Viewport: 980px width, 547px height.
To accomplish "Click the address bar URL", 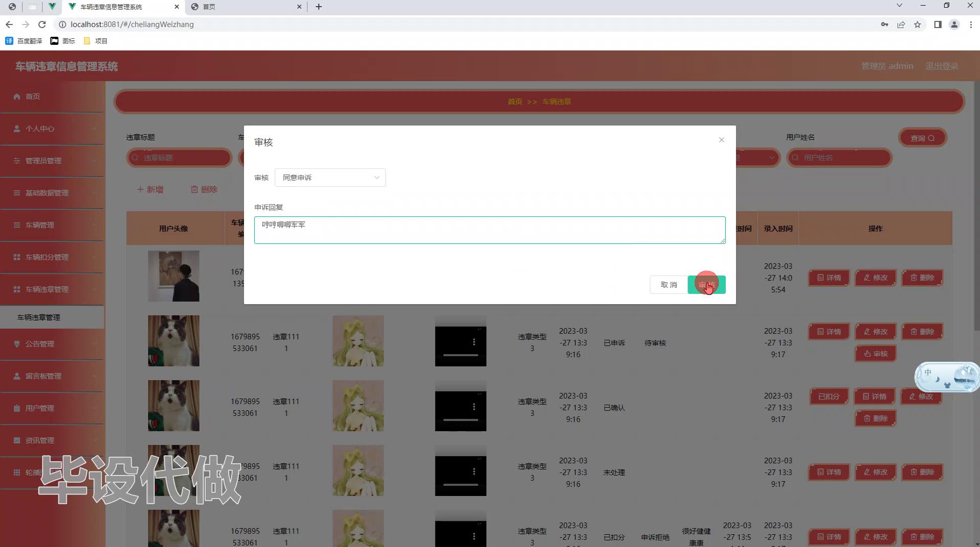I will (132, 24).
